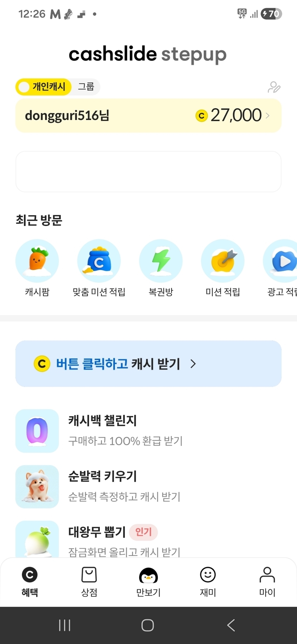This screenshot has height=644, width=297.
Task: Tap the empty banner box below balance
Action: pyautogui.click(x=148, y=172)
